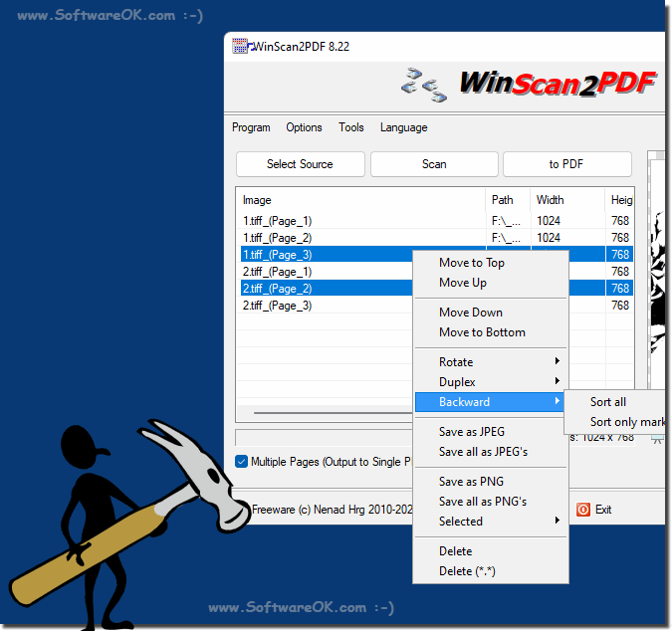Click the Freeware (c) Nenad Hrg link
Screen dimensions: 672x631
333,510
